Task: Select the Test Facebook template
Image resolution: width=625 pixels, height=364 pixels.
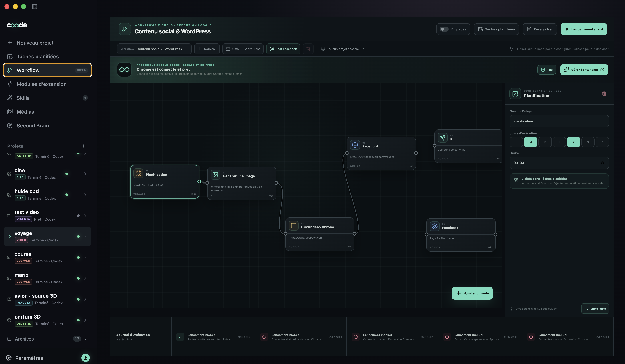Action: [283, 49]
